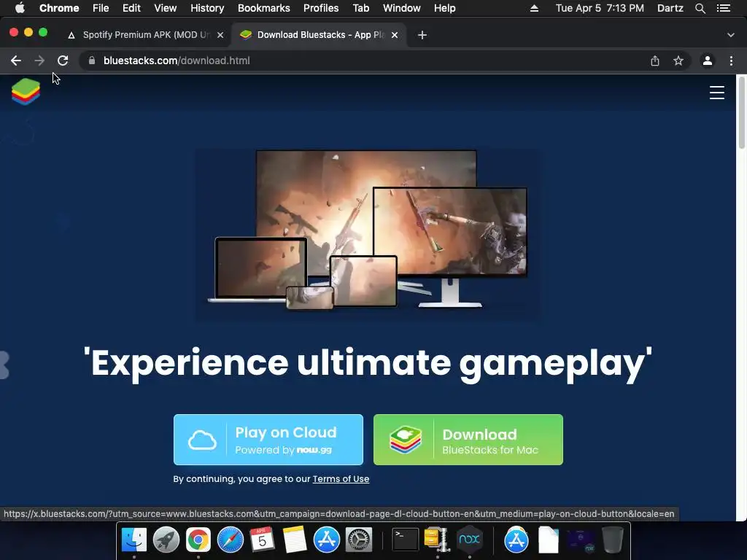
Task: Open the Terms of Use link
Action: [x=341, y=479]
